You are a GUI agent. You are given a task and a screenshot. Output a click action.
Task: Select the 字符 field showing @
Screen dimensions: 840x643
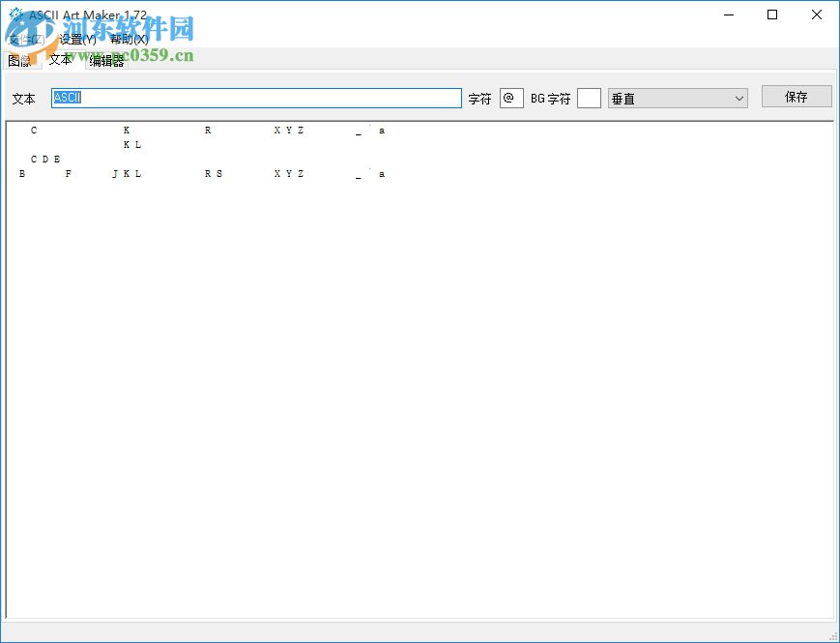tap(511, 98)
